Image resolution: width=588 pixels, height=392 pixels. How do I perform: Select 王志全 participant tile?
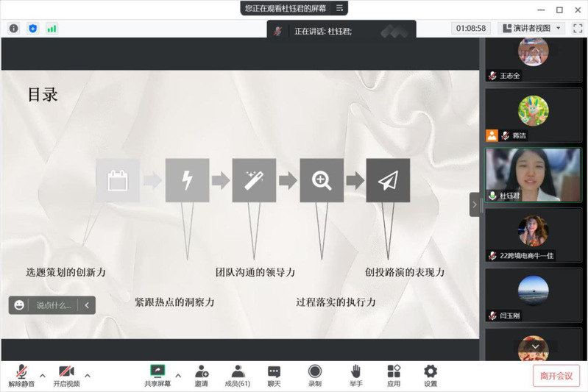coord(533,60)
